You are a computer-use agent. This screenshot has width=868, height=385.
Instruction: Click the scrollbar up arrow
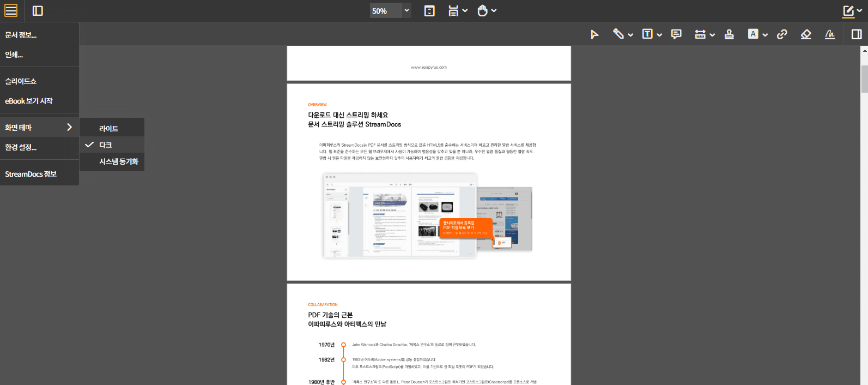point(864,50)
